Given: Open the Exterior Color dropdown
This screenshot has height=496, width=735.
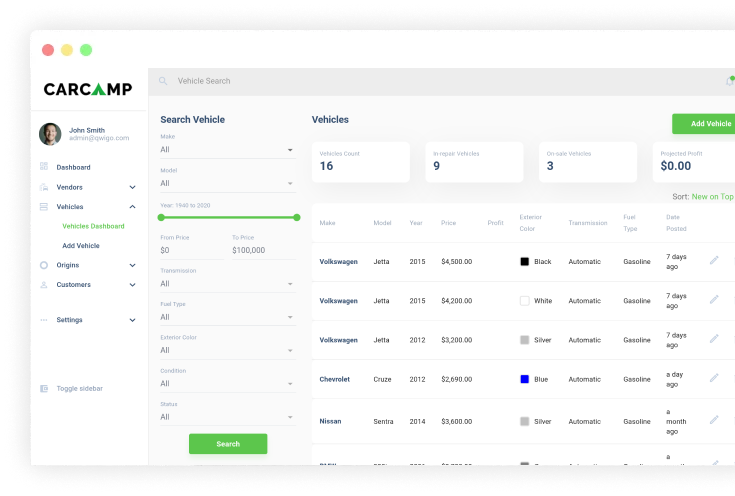Looking at the screenshot, I should [x=228, y=350].
